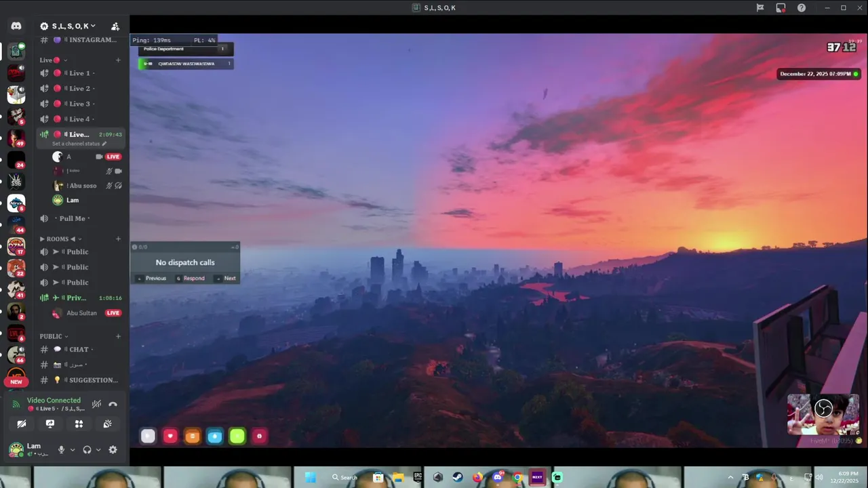Open Discord inbox icon in title bar
Image resolution: width=868 pixels, height=488 pixels.
781,8
